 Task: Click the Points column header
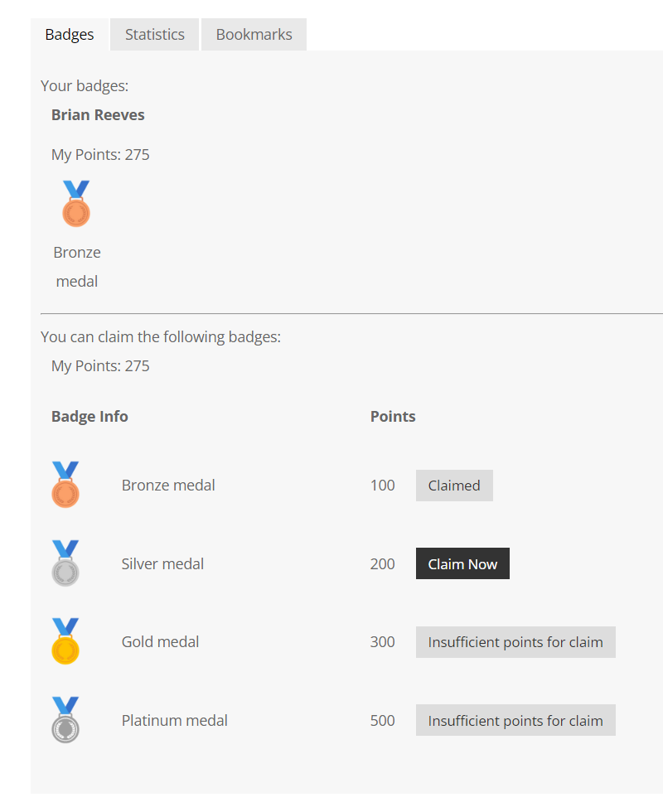[x=393, y=416]
